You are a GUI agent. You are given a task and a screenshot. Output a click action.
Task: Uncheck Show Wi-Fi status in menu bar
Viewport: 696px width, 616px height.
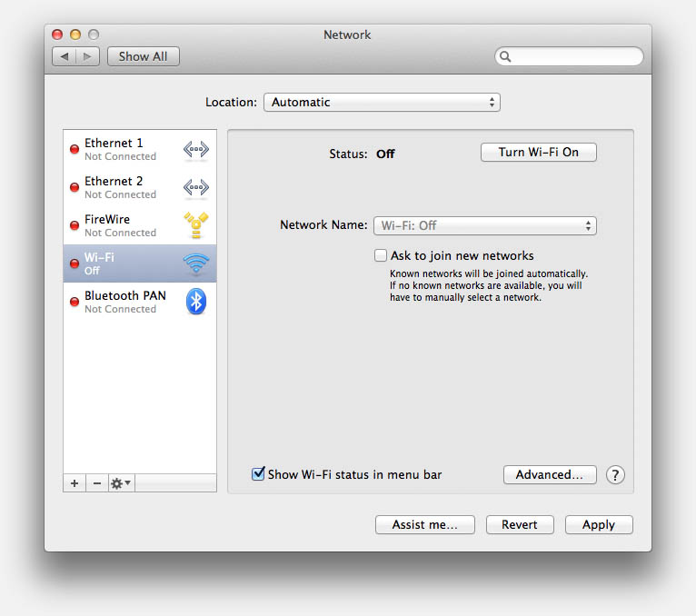click(258, 474)
